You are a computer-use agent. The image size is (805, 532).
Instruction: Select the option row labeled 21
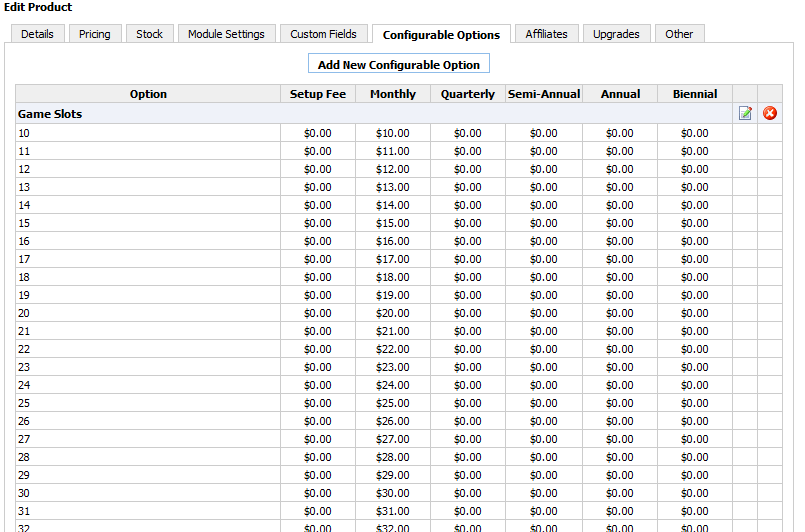pos(399,331)
